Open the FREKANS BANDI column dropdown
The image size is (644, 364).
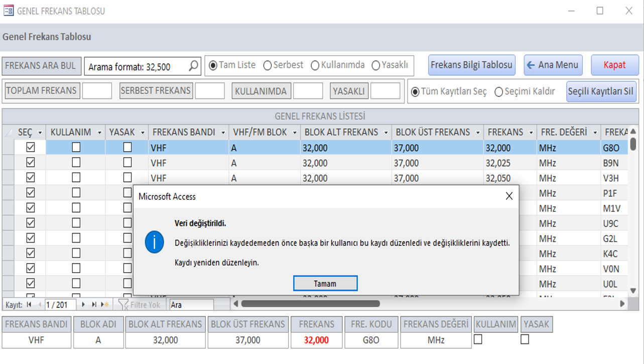click(223, 133)
